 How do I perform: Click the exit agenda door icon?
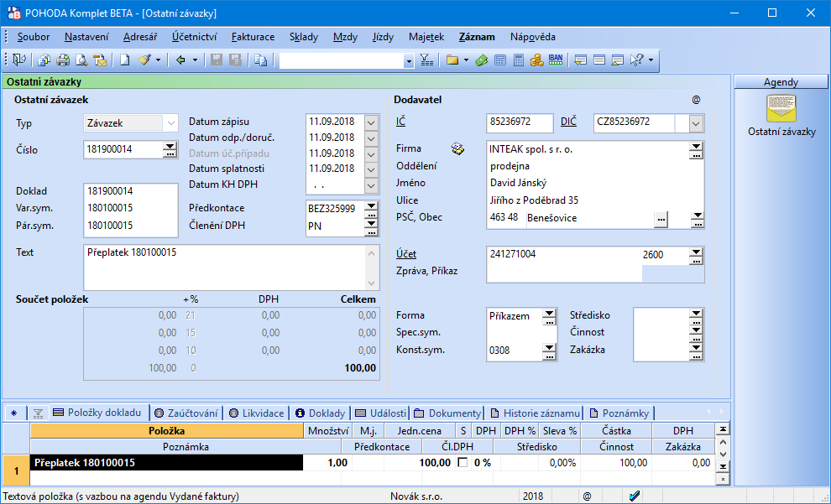point(19,60)
